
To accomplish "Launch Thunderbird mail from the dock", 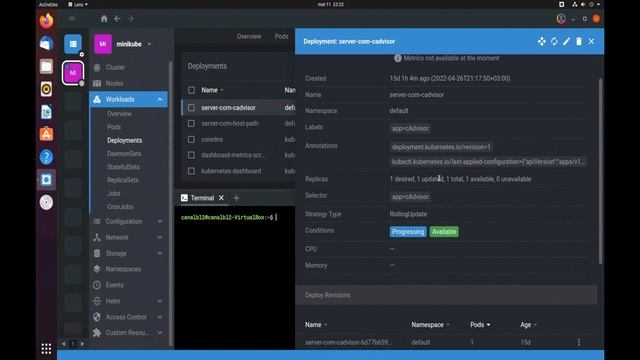I will [x=46, y=43].
